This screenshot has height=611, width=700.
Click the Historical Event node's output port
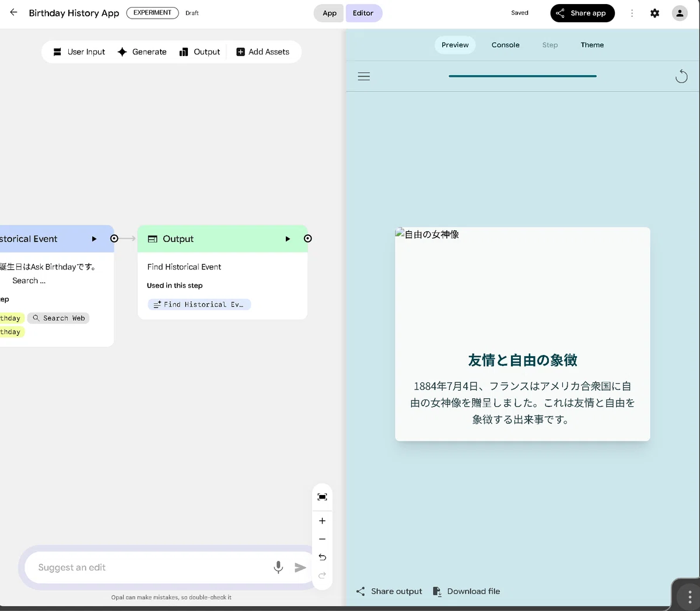pyautogui.click(x=114, y=238)
